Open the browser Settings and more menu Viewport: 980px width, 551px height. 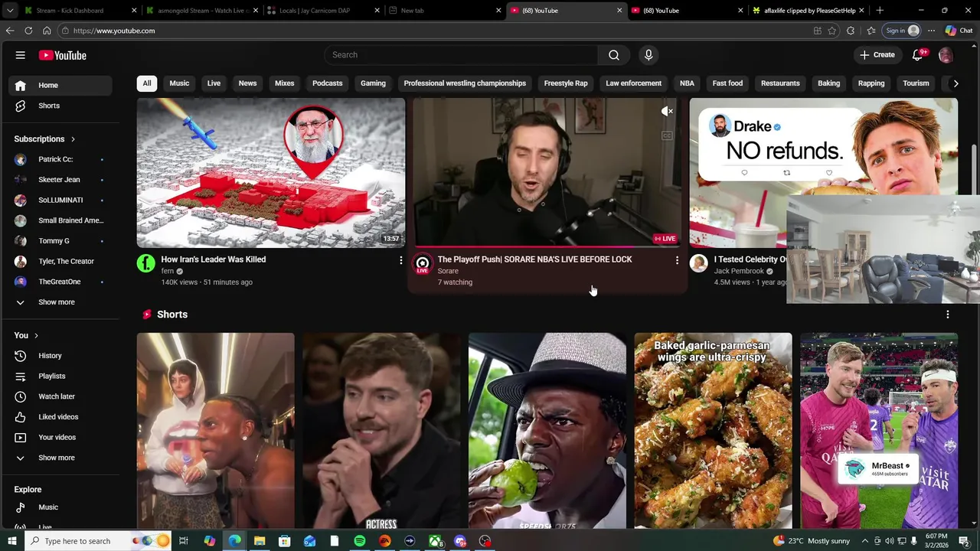(931, 31)
